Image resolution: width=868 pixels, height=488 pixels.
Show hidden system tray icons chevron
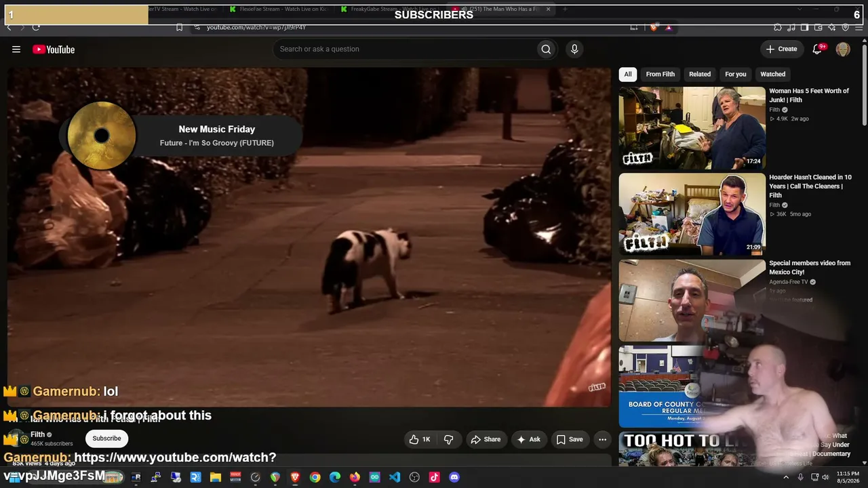[x=786, y=477]
